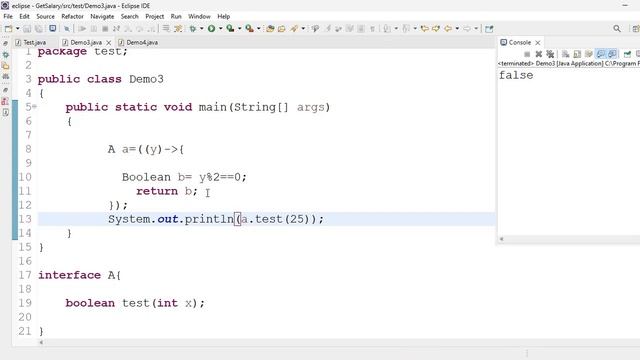Click the Pin Console icon
The height and width of the screenshot is (360, 640).
[627, 54]
